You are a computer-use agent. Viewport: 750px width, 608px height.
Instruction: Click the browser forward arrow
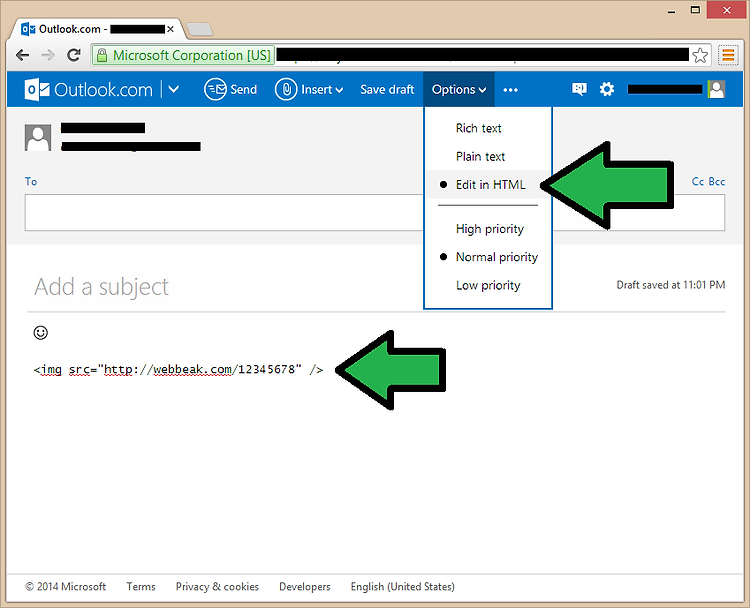[x=48, y=55]
